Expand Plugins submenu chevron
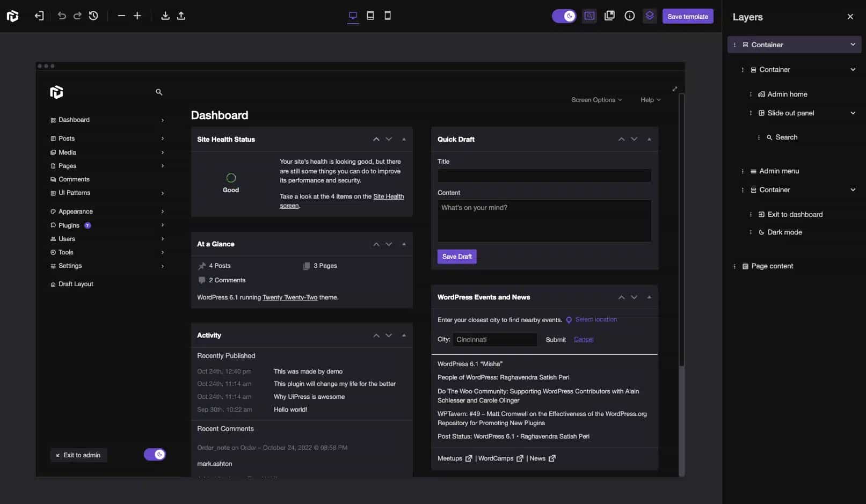Screen dimensions: 866x504 pos(163,225)
